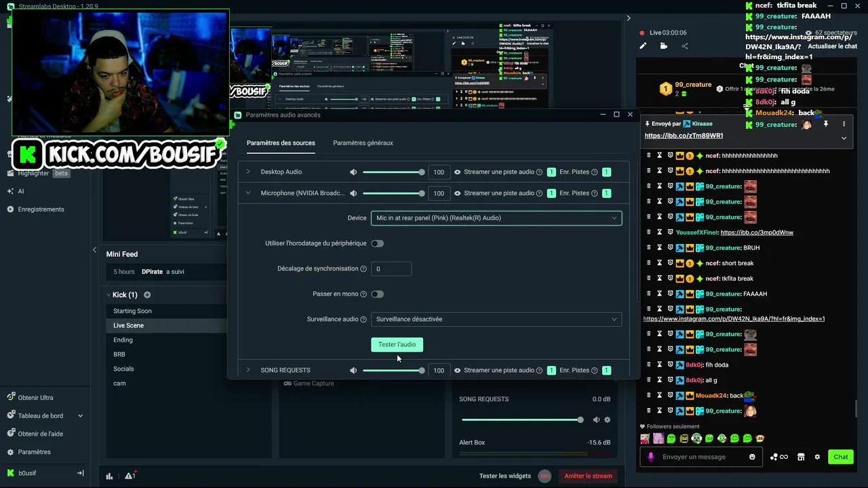The height and width of the screenshot is (488, 868).
Task: Click Tester les widgets
Action: (505, 476)
